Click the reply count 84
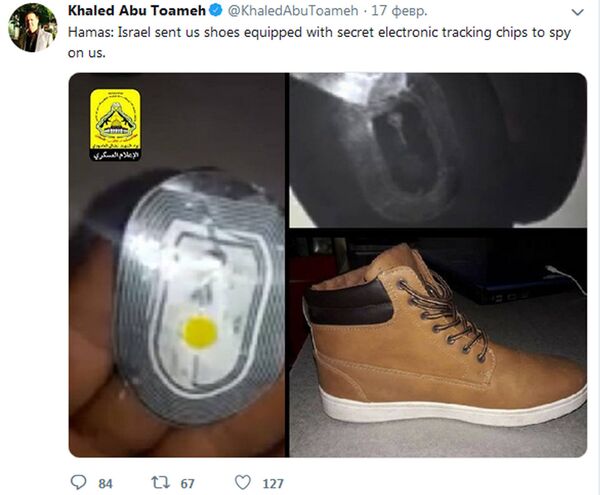 click(105, 484)
